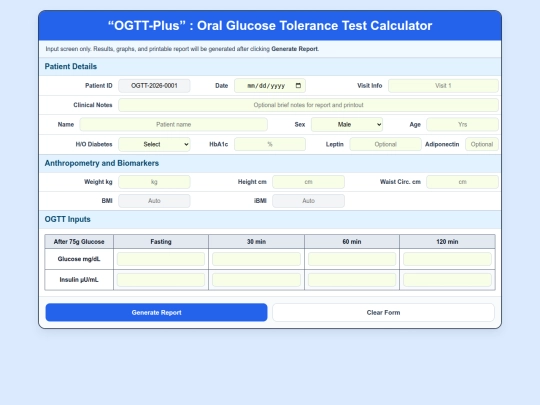Click the Clinical Notes input field
Viewport: 540px width, 405px height.
(x=308, y=105)
